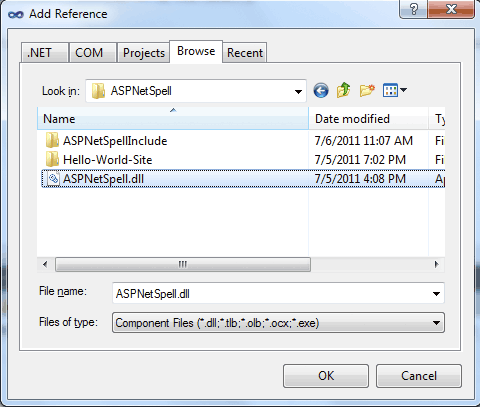Screen dimensions: 480x407
Task: Sort by Date modified column header
Action: (x=369, y=119)
